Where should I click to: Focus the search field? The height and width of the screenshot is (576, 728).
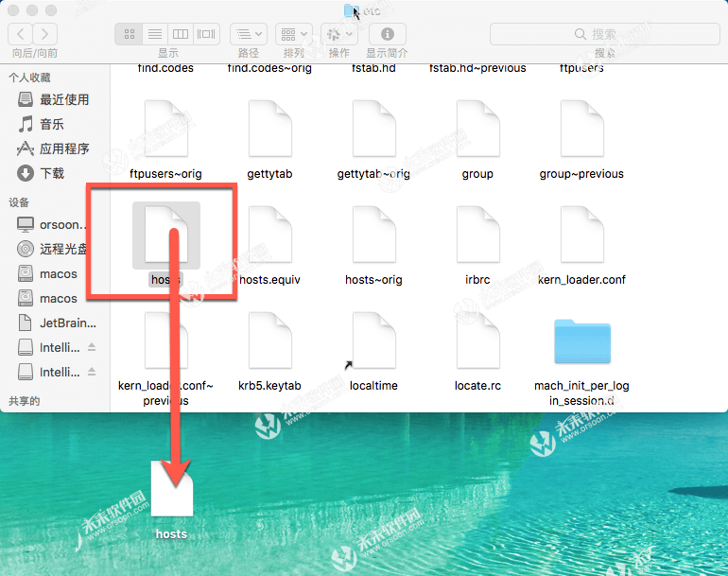(604, 34)
